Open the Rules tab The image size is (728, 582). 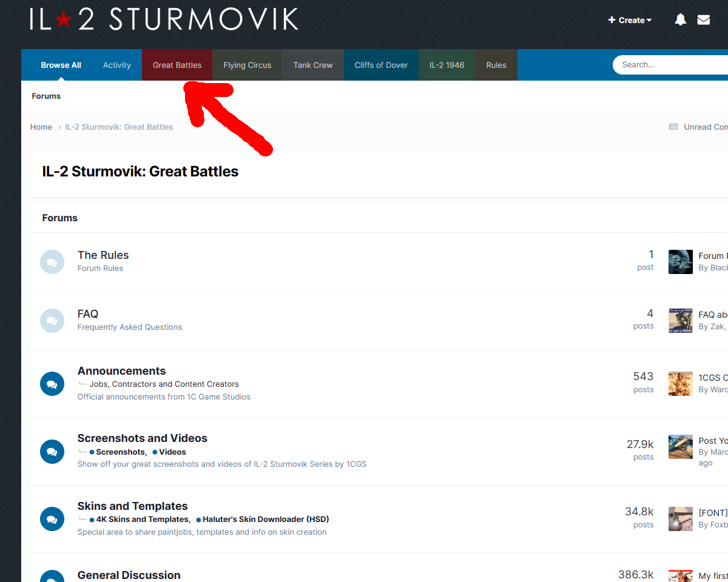[x=496, y=65]
